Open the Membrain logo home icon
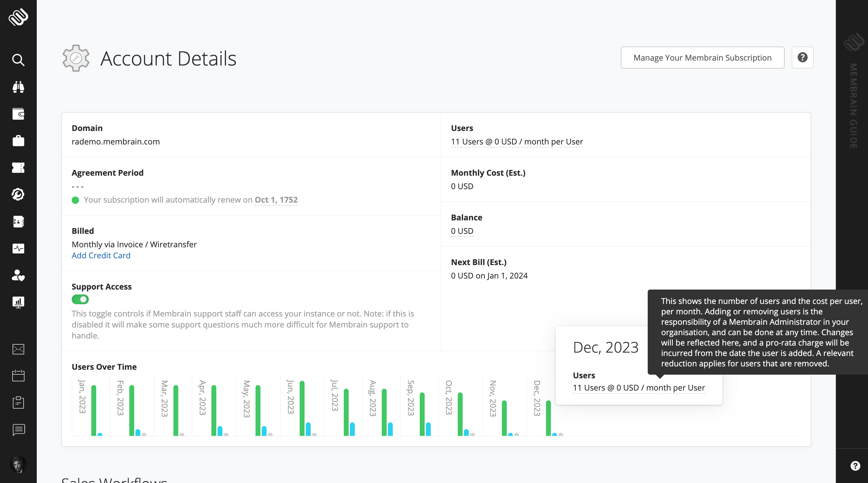The width and height of the screenshot is (868, 483). pos(18,17)
